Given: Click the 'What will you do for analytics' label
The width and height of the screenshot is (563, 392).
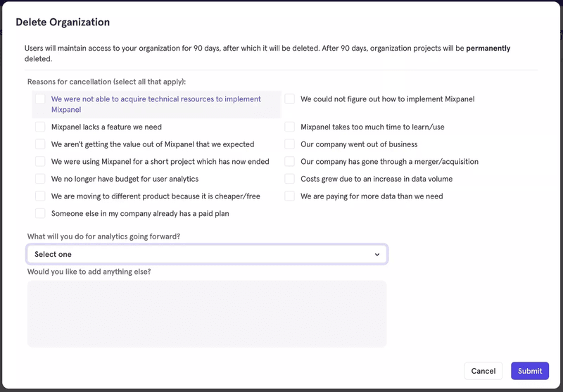Looking at the screenshot, I should (x=103, y=236).
